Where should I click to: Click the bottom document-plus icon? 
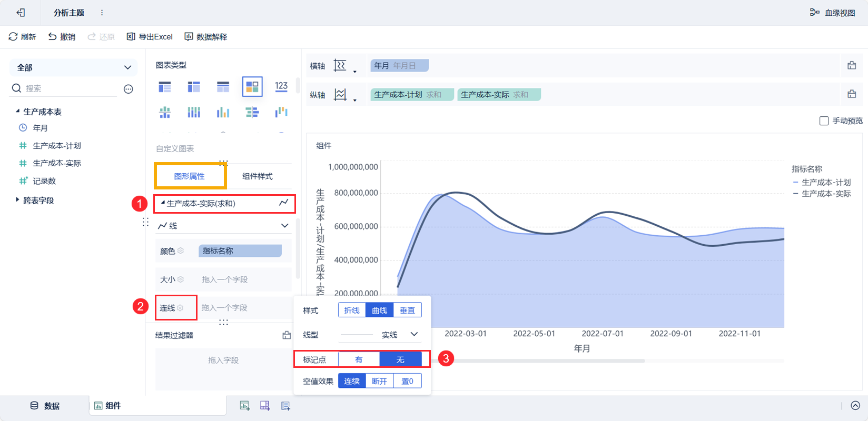285,406
